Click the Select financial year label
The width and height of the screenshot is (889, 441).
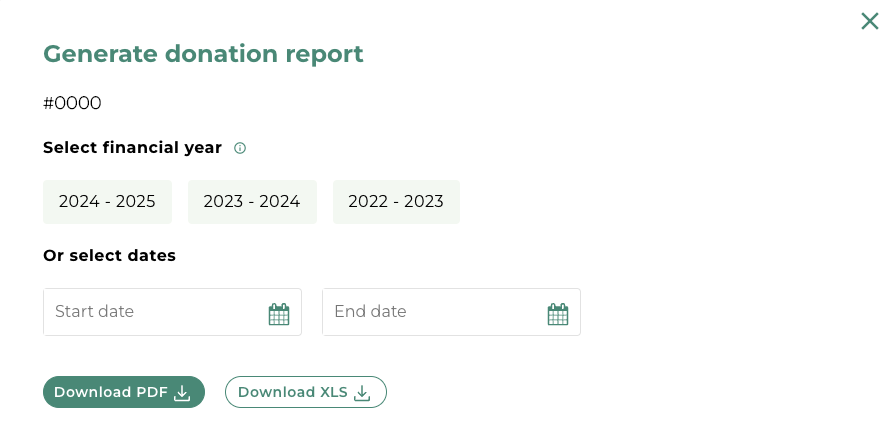(132, 147)
